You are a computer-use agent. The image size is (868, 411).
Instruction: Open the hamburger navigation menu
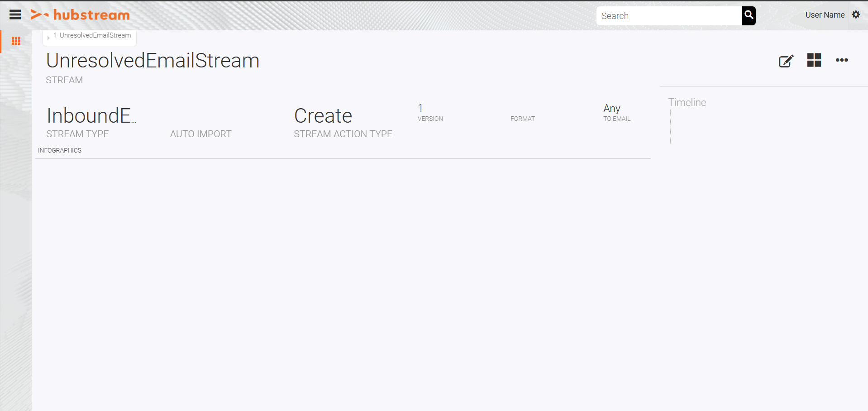click(x=15, y=14)
